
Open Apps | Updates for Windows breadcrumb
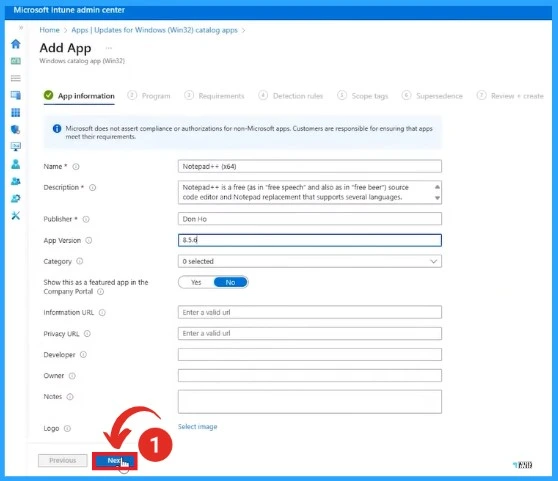pyautogui.click(x=154, y=30)
